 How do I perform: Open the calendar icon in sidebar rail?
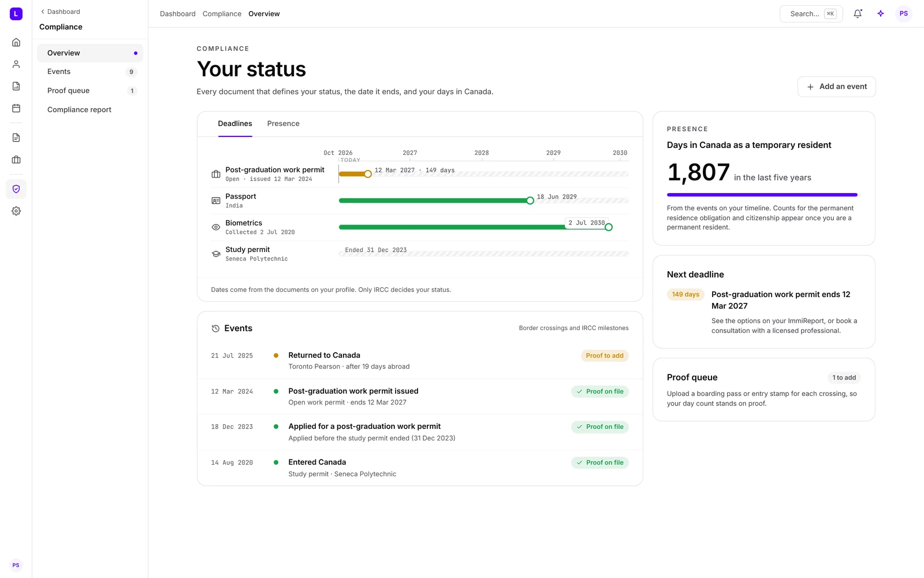(x=16, y=108)
